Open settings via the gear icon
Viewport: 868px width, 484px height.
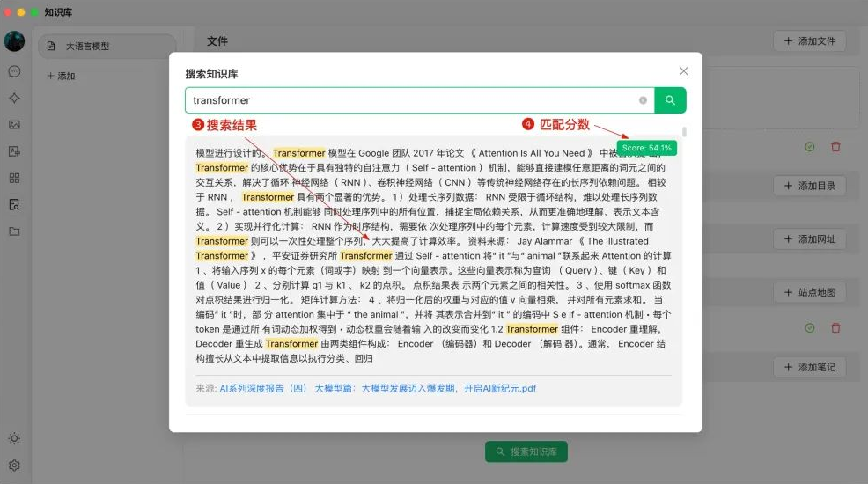click(14, 466)
